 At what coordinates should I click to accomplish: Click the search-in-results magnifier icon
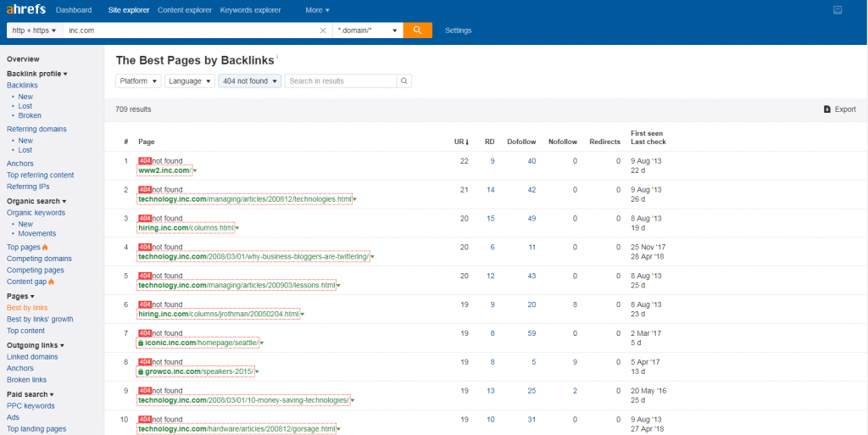[x=404, y=81]
